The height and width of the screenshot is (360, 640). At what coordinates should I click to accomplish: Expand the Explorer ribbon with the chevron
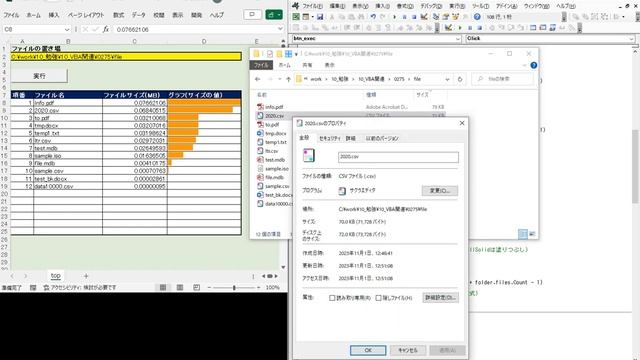[x=524, y=65]
